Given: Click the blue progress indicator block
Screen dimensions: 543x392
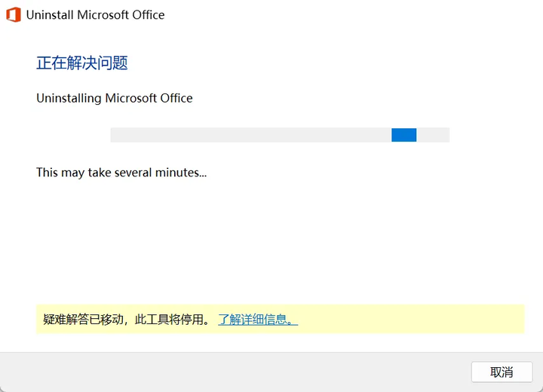Looking at the screenshot, I should 403,135.
